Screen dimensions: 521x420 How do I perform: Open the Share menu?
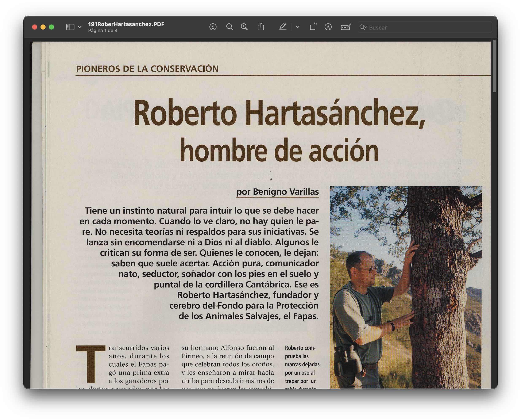[x=261, y=27]
